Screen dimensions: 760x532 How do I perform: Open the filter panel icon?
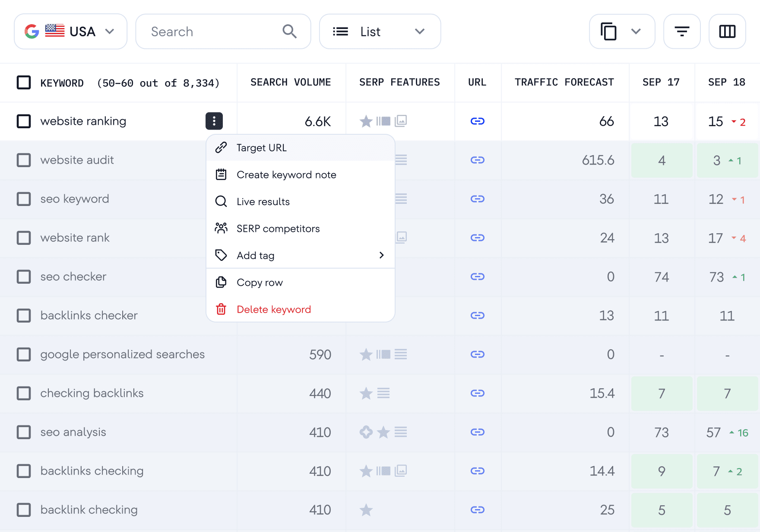(682, 31)
